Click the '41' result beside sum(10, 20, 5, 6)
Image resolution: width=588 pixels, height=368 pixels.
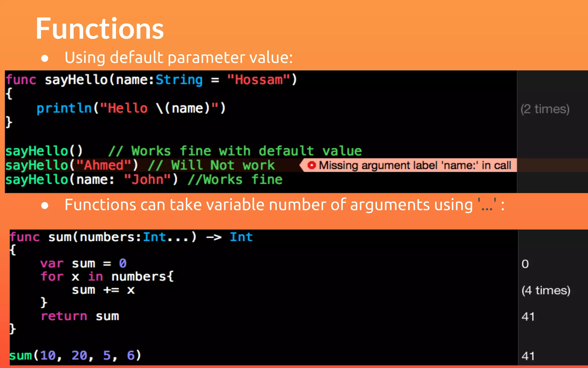coord(528,356)
